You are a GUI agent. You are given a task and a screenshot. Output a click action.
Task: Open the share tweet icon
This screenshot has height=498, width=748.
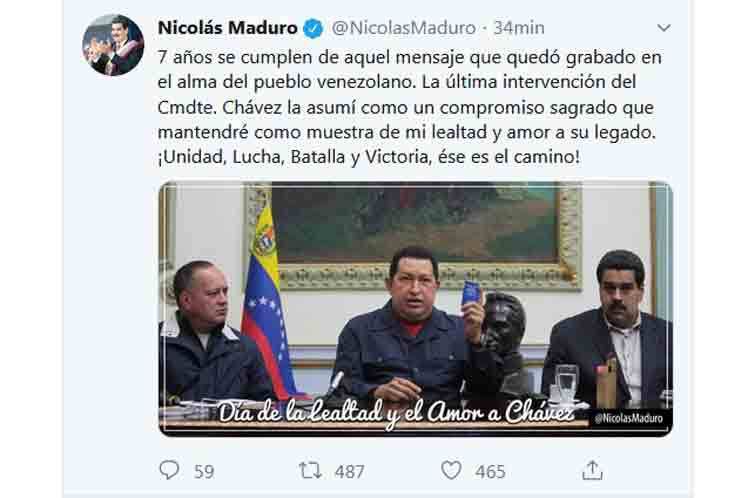pos(592,470)
